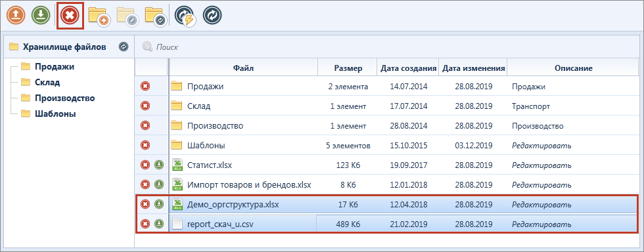Edit description of Демо_оргструктура.xlsx
This screenshot has height=252, width=644.
(541, 204)
